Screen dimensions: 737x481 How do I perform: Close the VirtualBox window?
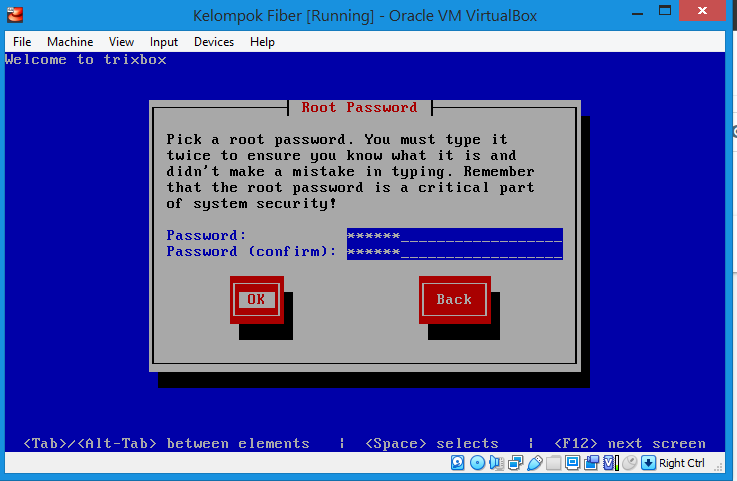pos(703,10)
